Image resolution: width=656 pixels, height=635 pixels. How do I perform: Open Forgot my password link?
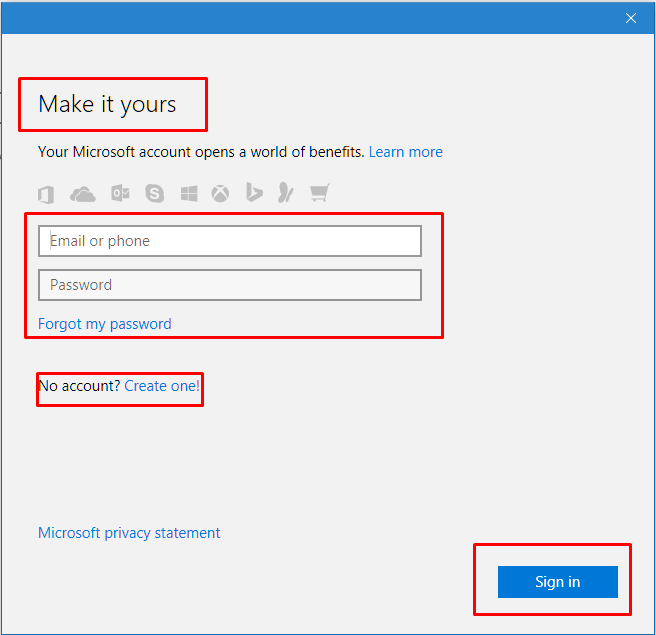[105, 324]
